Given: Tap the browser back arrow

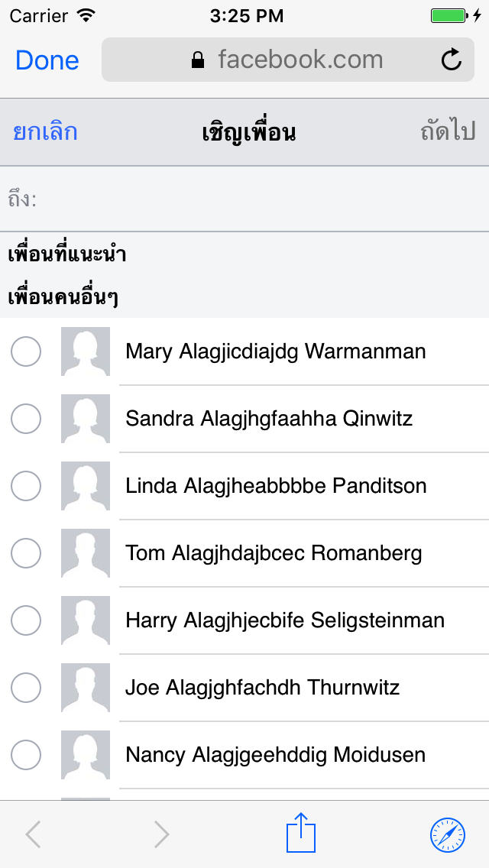Looking at the screenshot, I should (x=33, y=834).
